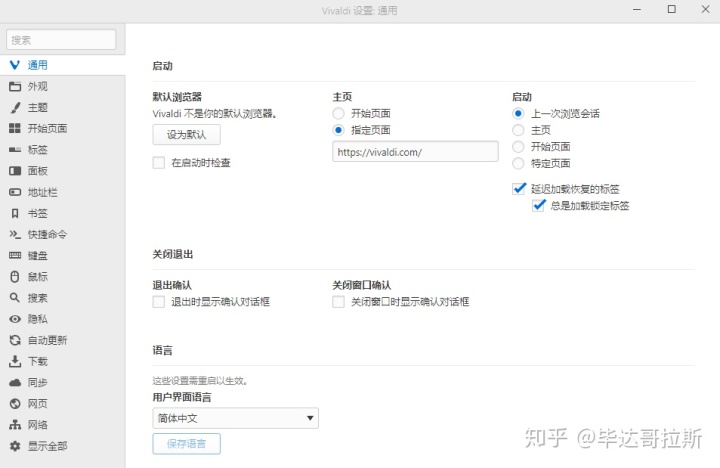Viewport: 720px width, 468px height.
Task: Click the 网络 network tree icon
Action: click(15, 424)
